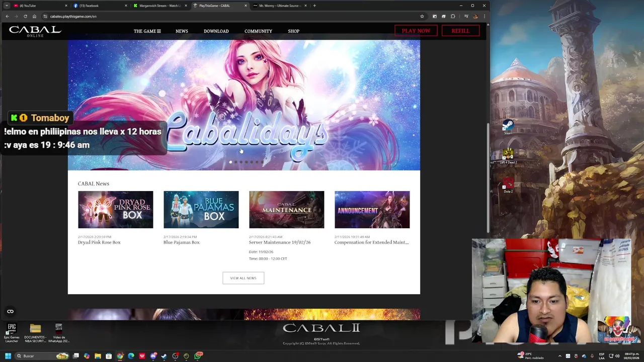Click the PLAY NOW button
The image size is (644, 362).
pyautogui.click(x=416, y=31)
